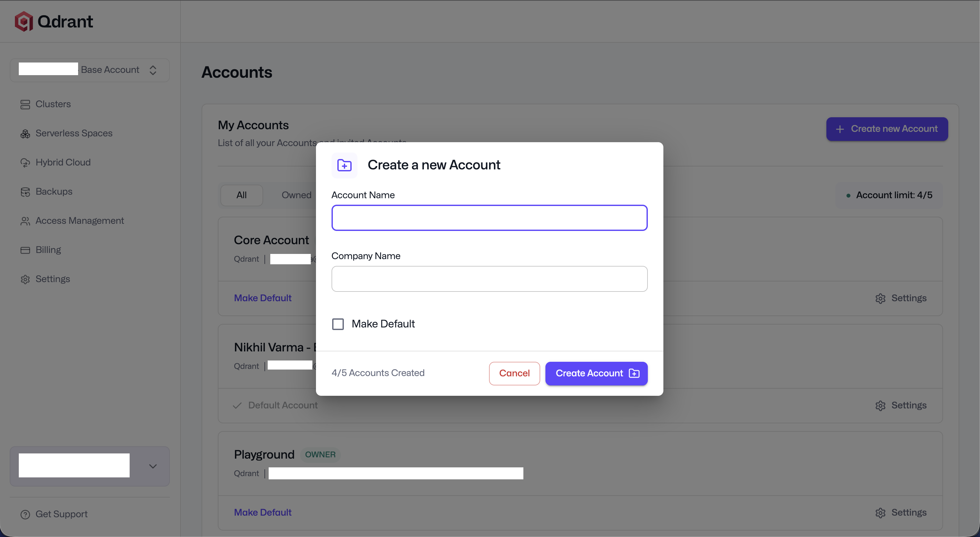Click the 'Account limit: 4/5' indicator

coord(889,196)
